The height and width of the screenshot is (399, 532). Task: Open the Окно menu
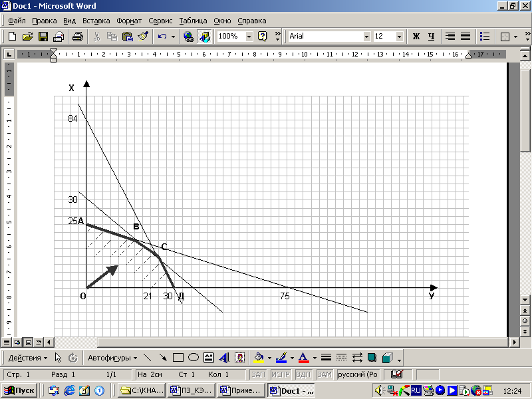[222, 21]
